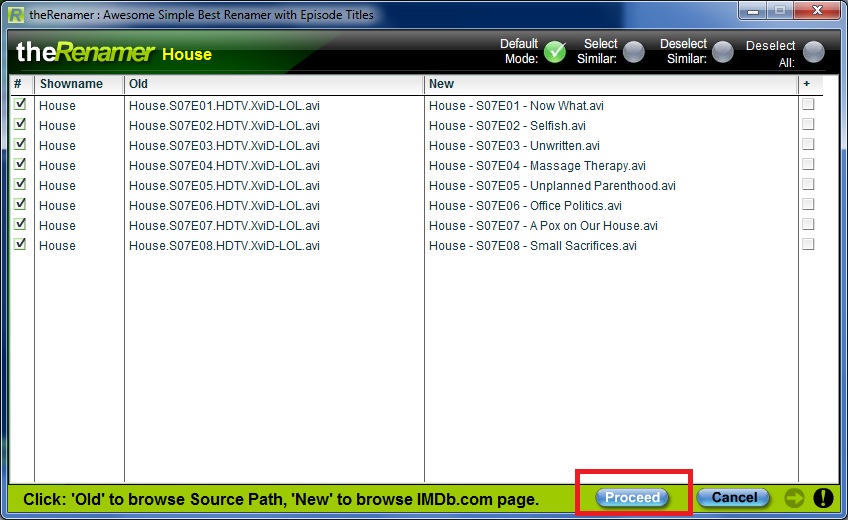Viewport: 848px width, 520px height.
Task: Open new name S07E07 - A Pox on Our House.avi
Action: [x=543, y=226]
